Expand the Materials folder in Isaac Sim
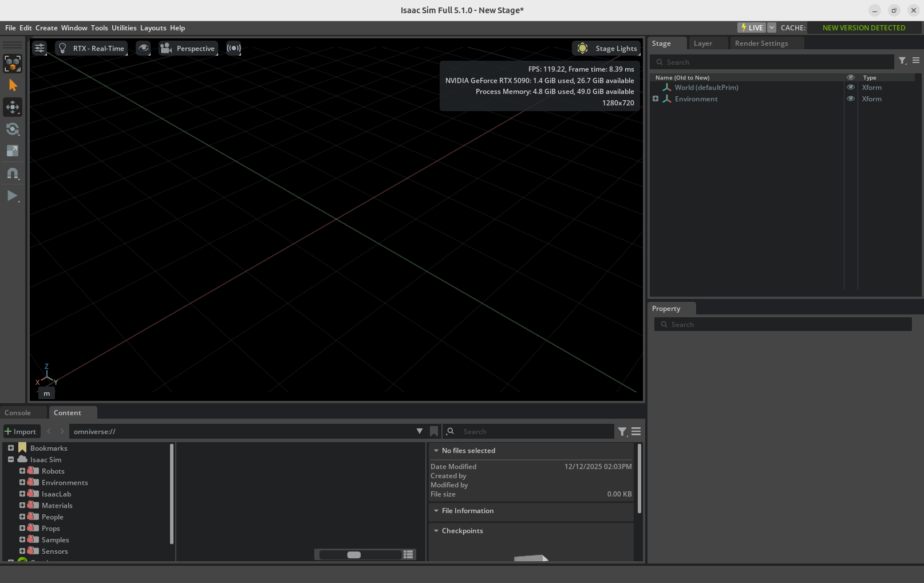The height and width of the screenshot is (583, 924). pos(23,505)
